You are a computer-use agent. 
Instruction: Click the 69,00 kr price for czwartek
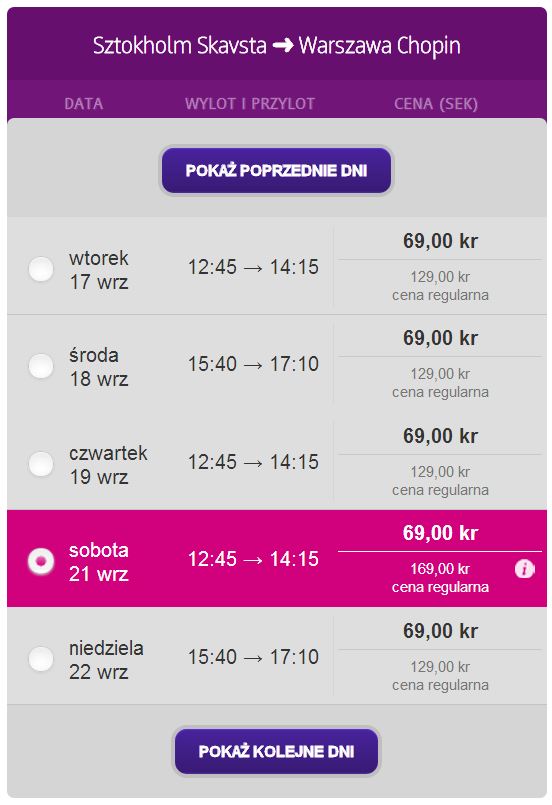pos(440,436)
